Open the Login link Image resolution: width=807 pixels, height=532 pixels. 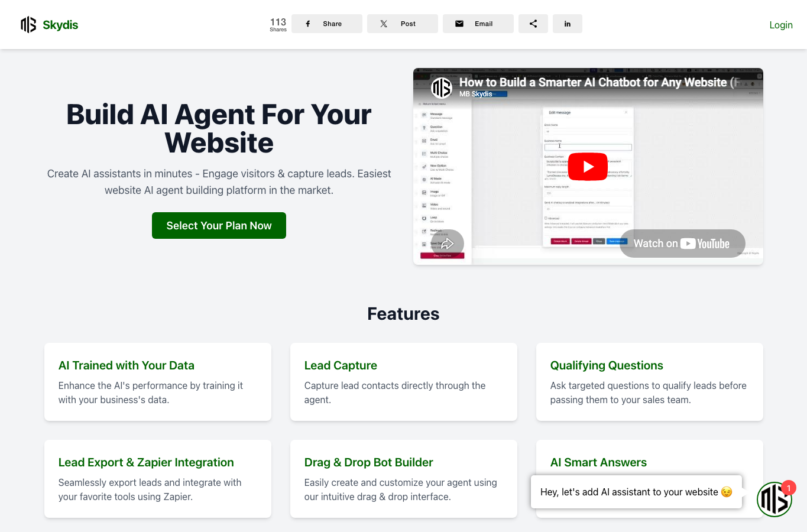(x=781, y=25)
